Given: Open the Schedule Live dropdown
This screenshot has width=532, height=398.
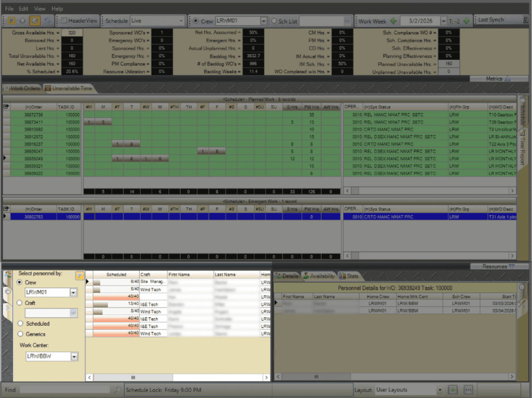Looking at the screenshot, I should coord(181,21).
